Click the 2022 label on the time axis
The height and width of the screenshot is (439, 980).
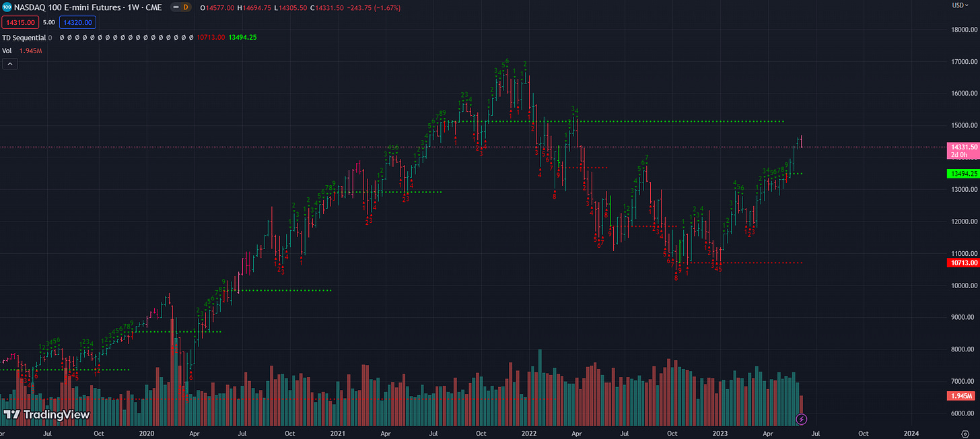pyautogui.click(x=529, y=433)
